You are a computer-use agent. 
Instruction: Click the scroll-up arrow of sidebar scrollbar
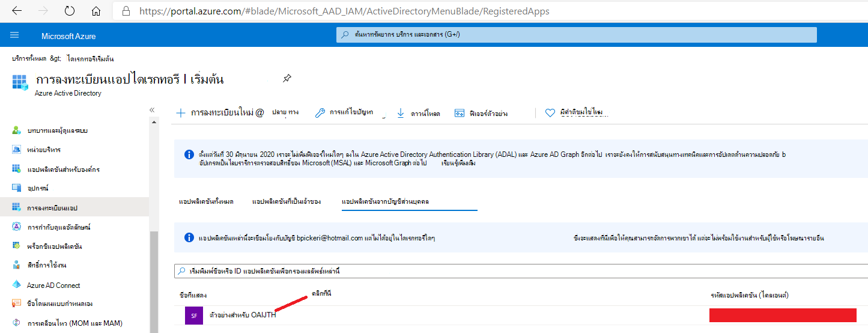154,123
